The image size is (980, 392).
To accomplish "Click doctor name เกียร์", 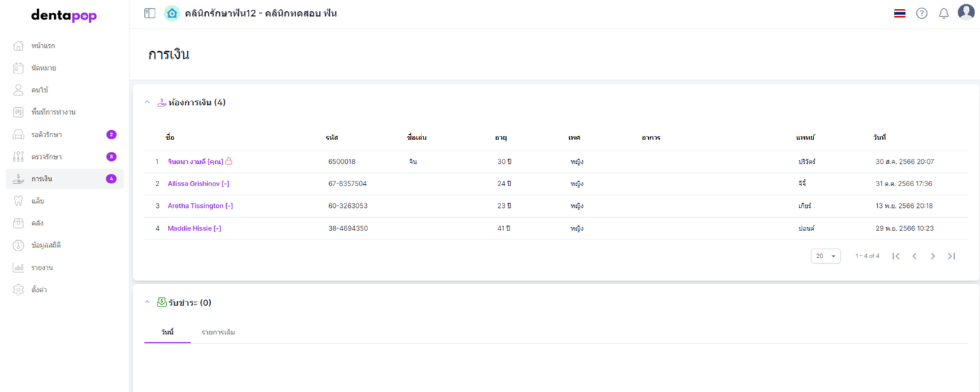I will coord(804,206).
